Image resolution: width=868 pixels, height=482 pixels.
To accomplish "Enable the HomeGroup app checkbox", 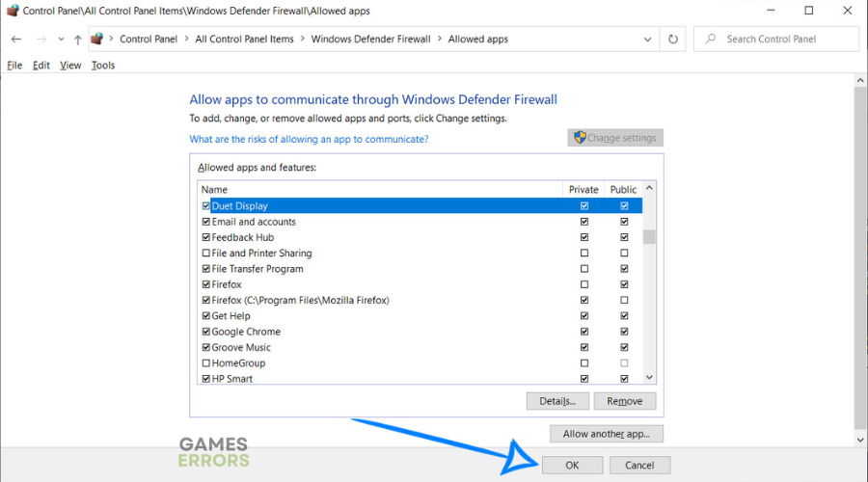I will pyautogui.click(x=206, y=363).
